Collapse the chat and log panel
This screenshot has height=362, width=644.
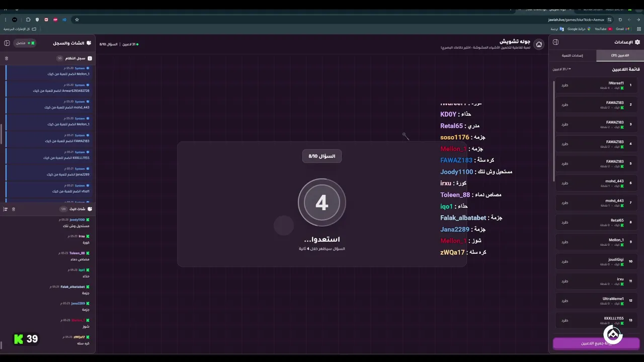coord(7,43)
